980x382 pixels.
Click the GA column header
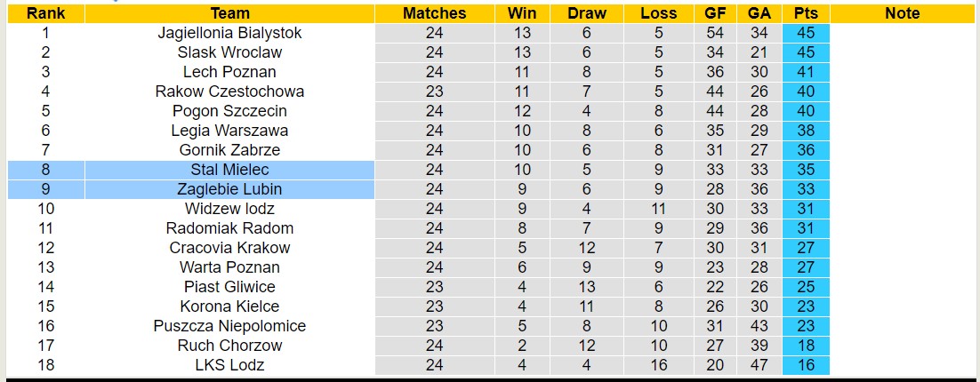759,13
